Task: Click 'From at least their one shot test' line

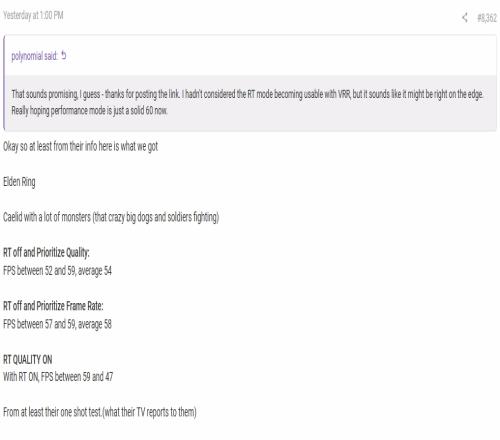Action: click(x=100, y=412)
